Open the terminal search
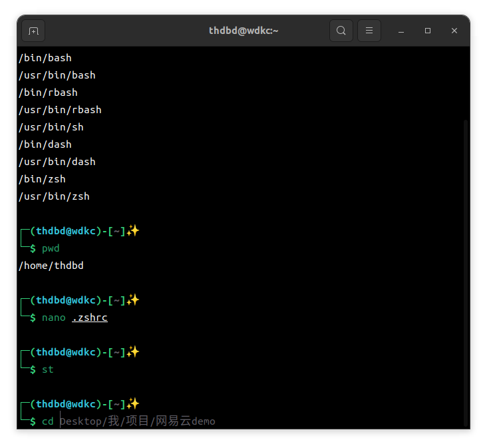The width and height of the screenshot is (487, 448). click(341, 31)
